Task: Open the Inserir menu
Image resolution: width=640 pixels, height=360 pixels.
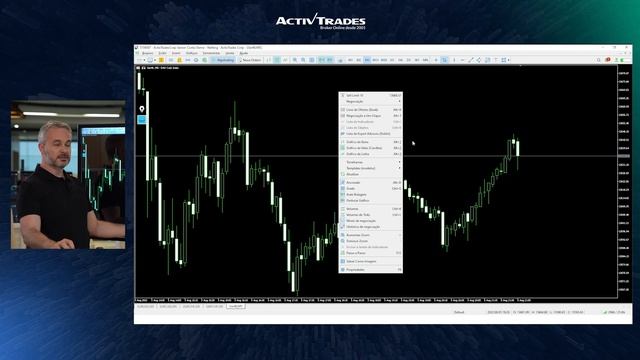Action: pos(176,53)
